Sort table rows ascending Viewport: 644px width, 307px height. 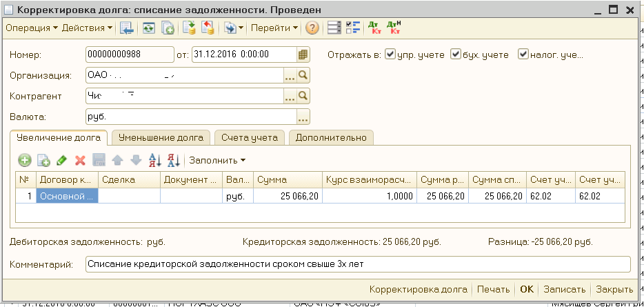coord(155,160)
